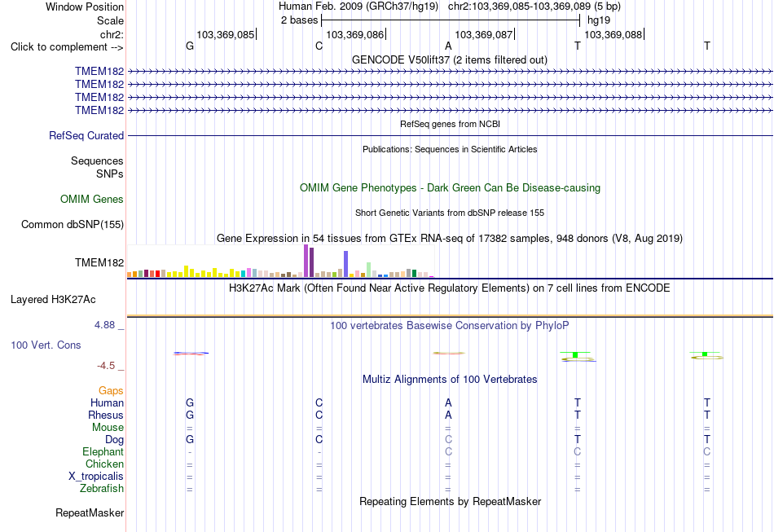Select the Elephant alignment row label
The image size is (774, 532).
[x=103, y=451]
